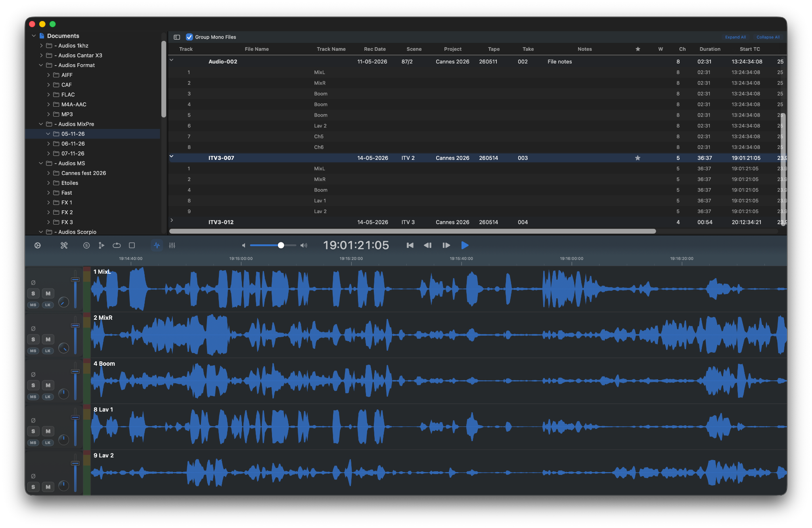Click the volume low speaker icon
Image resolution: width=812 pixels, height=528 pixels.
coord(243,246)
